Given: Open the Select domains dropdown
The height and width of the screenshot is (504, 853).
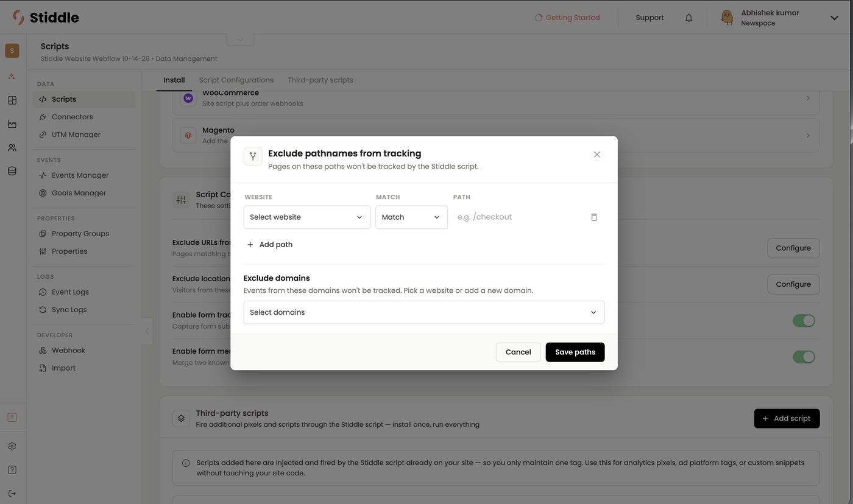Looking at the screenshot, I should pyautogui.click(x=424, y=312).
